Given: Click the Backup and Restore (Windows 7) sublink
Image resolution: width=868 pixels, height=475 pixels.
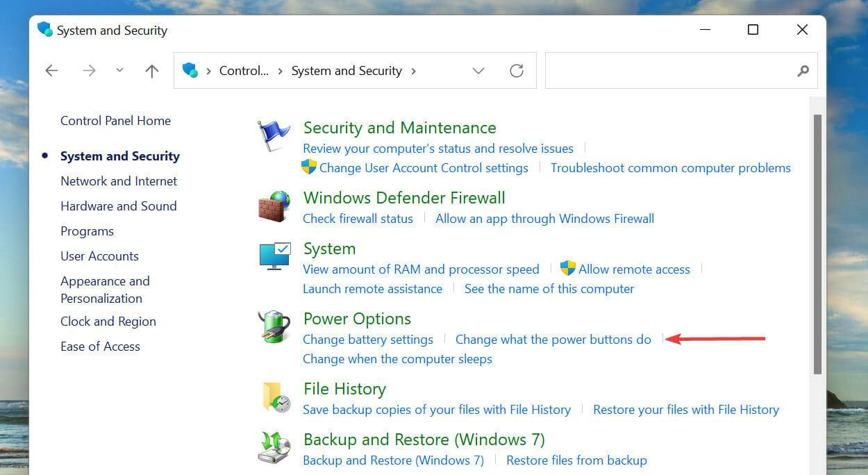Looking at the screenshot, I should 393,460.
